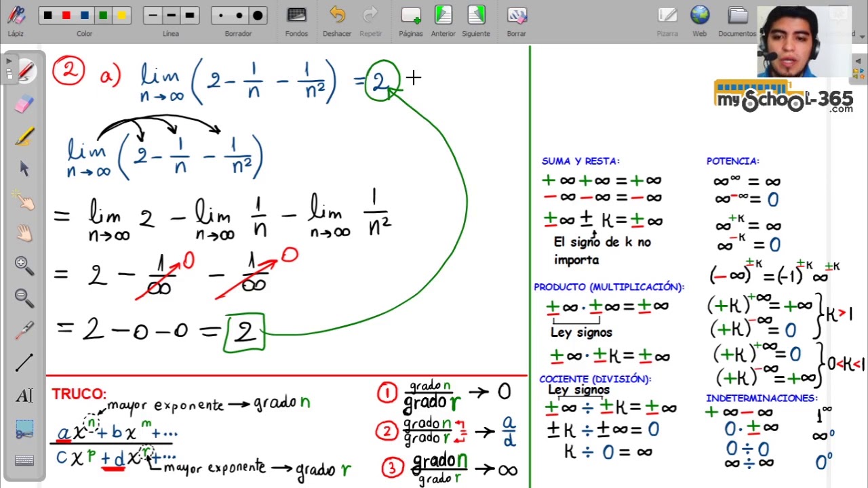868x488 pixels.
Task: Click the zoom in magnifier
Action: pyautogui.click(x=24, y=266)
